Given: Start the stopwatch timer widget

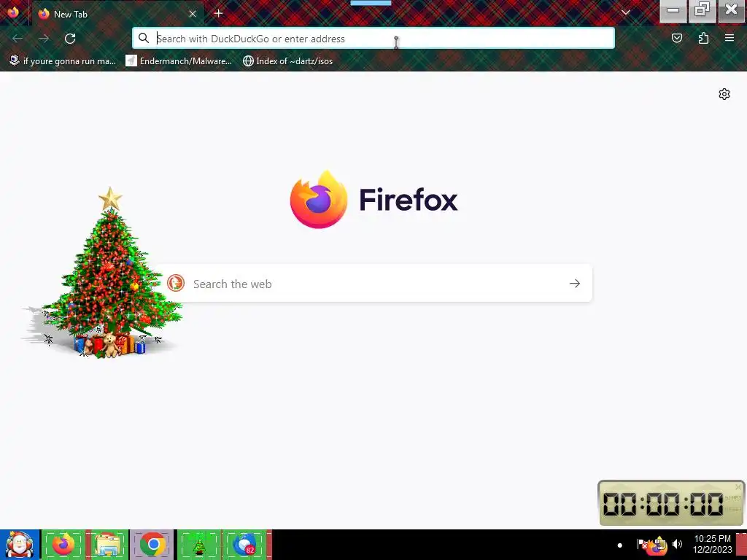Looking at the screenshot, I should pos(732,498).
